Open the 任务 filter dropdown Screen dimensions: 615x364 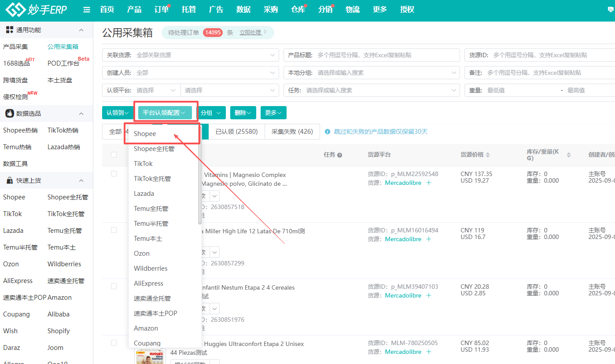point(372,90)
